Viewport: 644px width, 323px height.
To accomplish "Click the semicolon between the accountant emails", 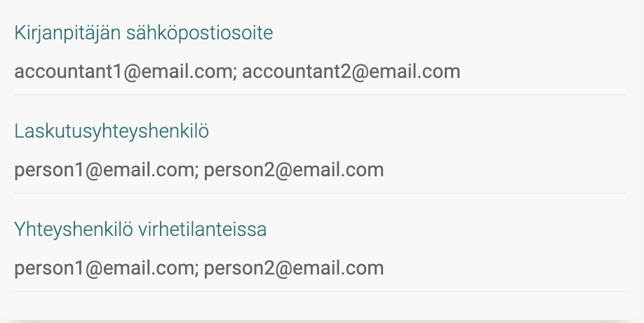I will point(234,73).
